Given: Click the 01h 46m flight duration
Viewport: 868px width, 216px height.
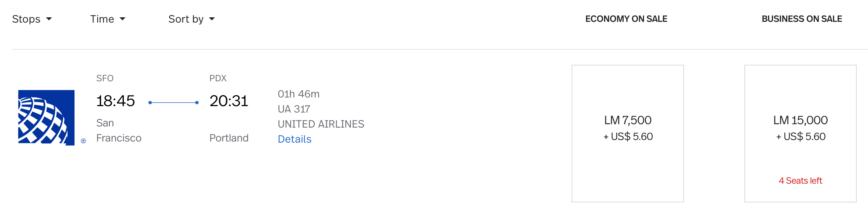Looking at the screenshot, I should pos(299,94).
